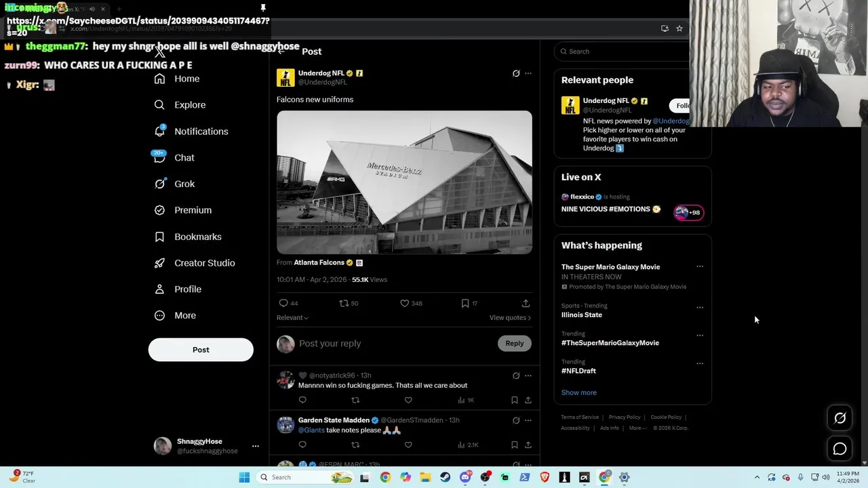Like the Falcons uniforms post
This screenshot has height=488, width=868.
click(x=404, y=303)
